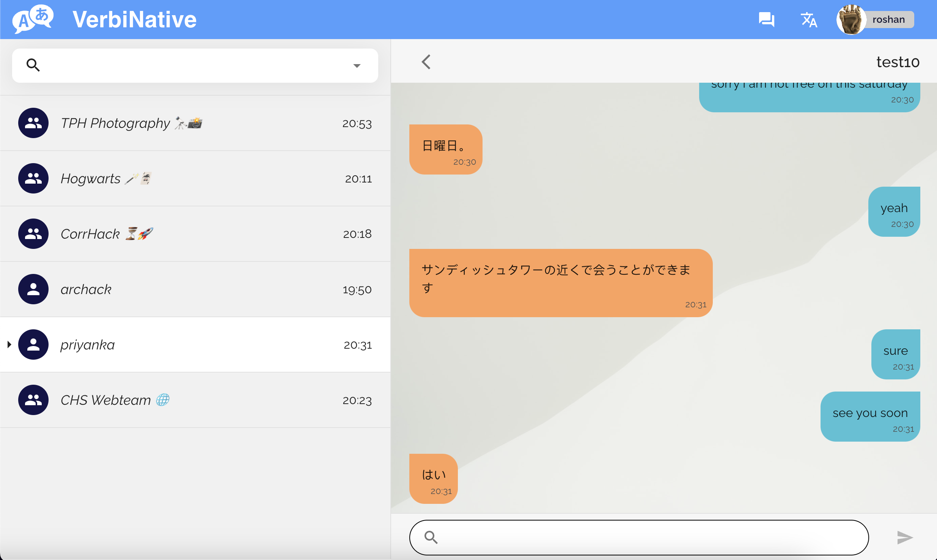Open the chats icon in header
Screen dimensions: 937x560
[x=766, y=19]
